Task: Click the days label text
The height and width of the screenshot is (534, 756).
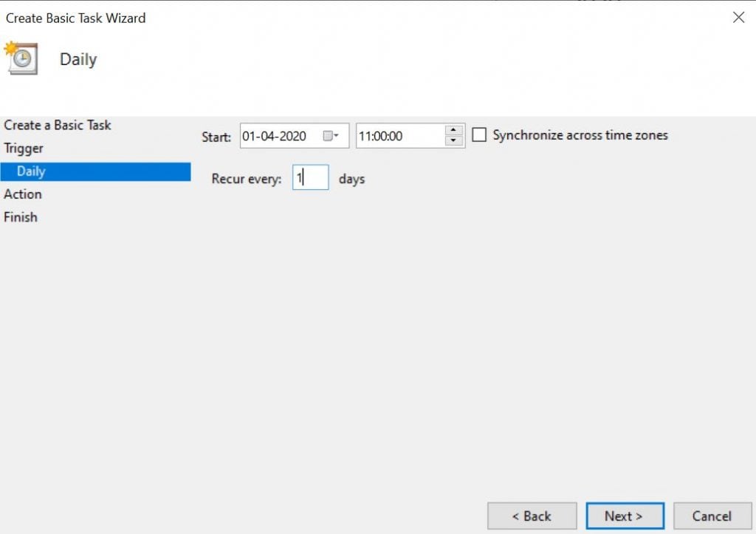Action: click(352, 179)
